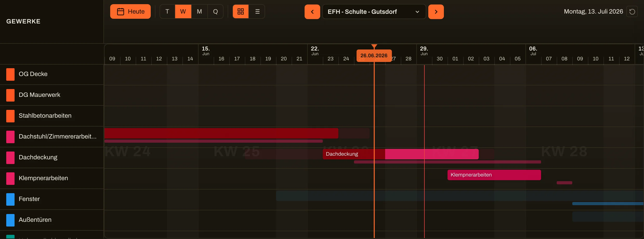Click the Fenster blue color swatch

click(10, 199)
